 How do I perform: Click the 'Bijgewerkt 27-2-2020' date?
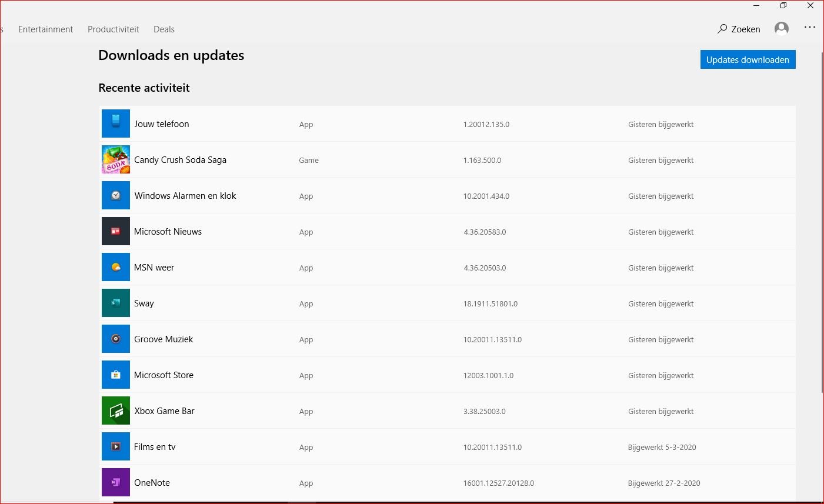(x=664, y=483)
